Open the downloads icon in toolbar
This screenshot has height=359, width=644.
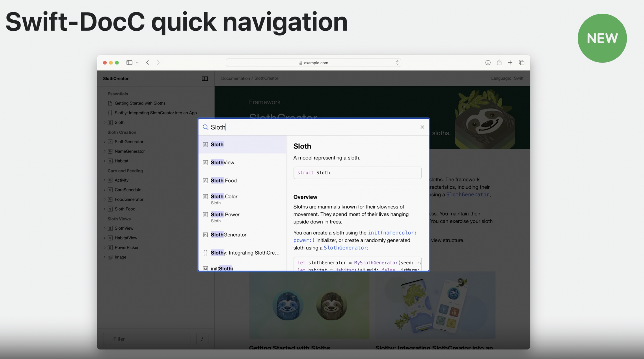tap(488, 62)
